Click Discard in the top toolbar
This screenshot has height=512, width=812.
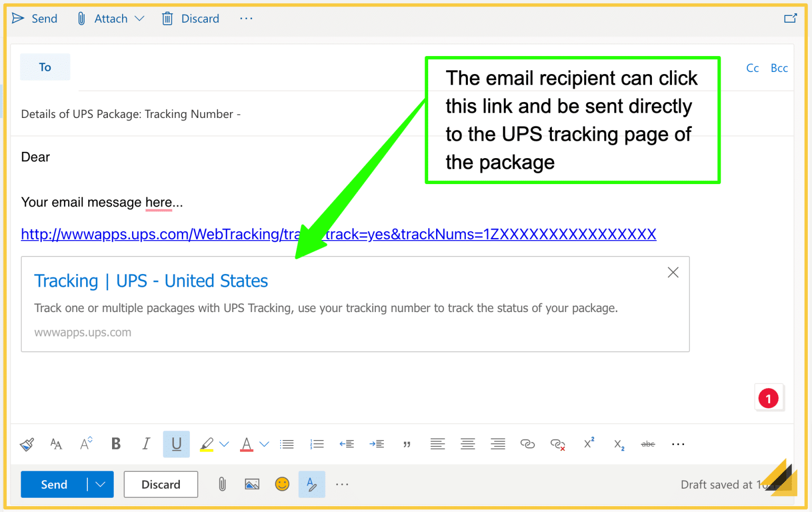pos(190,19)
